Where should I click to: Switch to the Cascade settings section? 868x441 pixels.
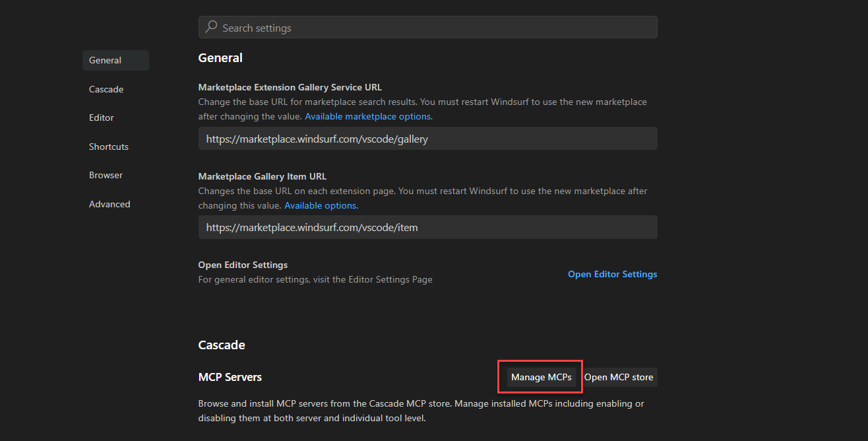(x=106, y=88)
